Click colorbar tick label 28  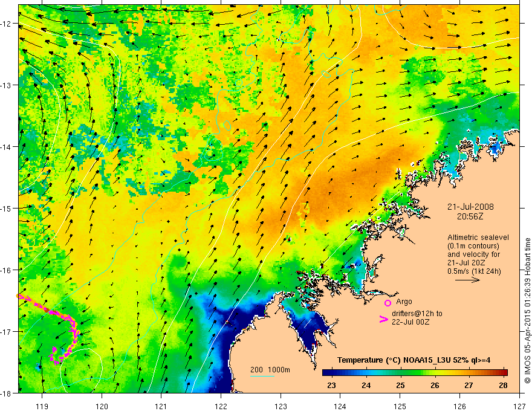click(x=503, y=385)
